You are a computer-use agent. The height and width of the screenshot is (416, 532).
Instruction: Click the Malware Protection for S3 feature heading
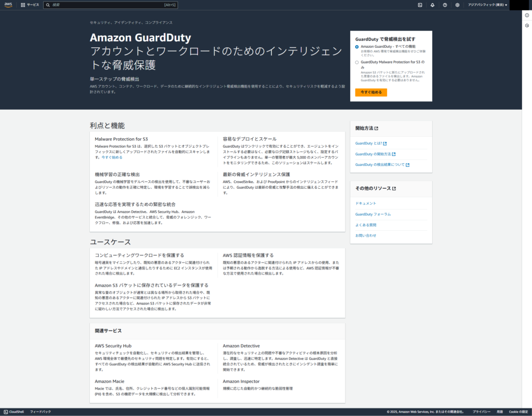[x=121, y=139]
